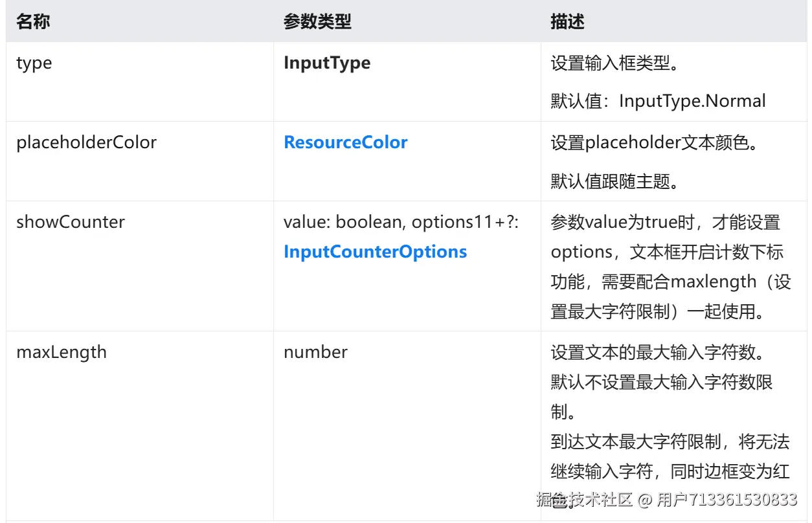
Task: Click the 设置placeholder文本颜色 description
Action: pyautogui.click(x=654, y=142)
